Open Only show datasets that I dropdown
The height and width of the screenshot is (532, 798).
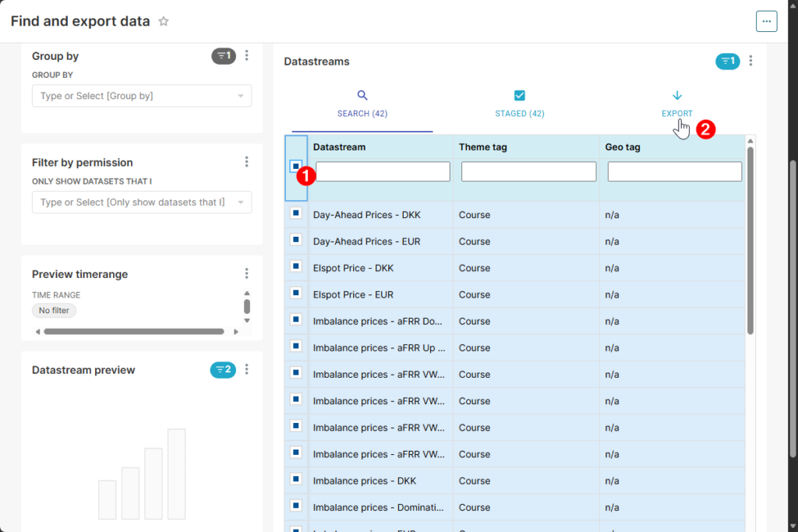[x=142, y=202]
